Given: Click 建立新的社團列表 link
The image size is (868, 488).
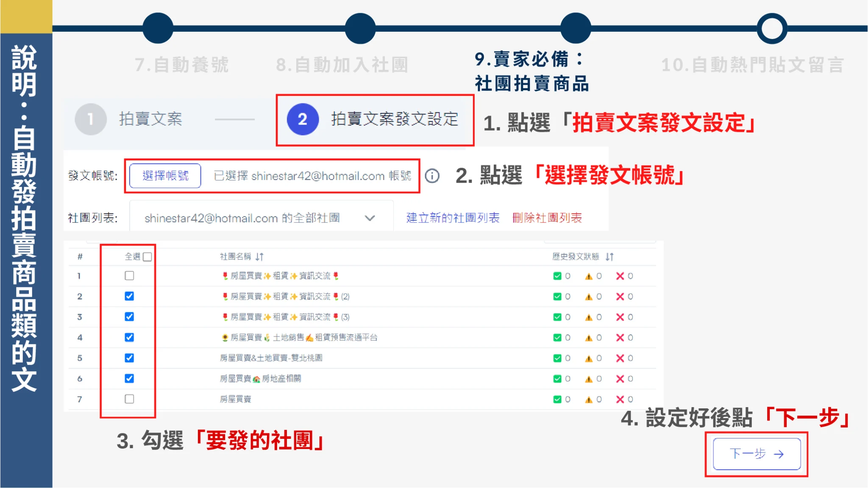Looking at the screenshot, I should 453,218.
